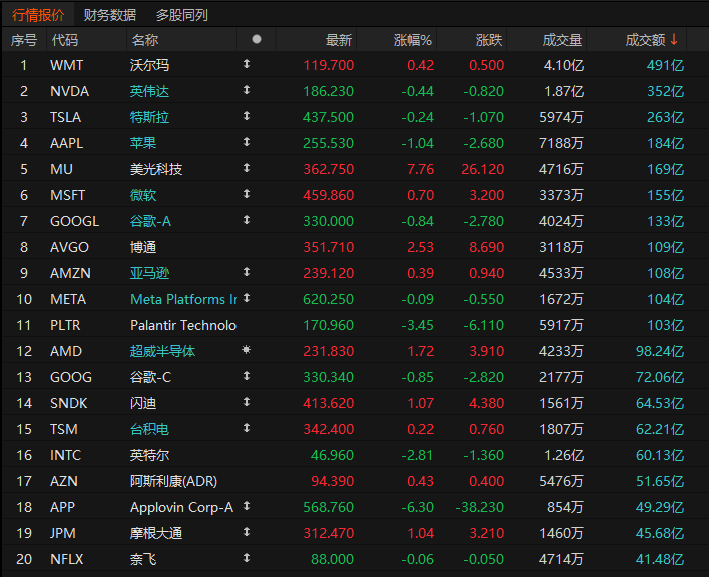This screenshot has width=709, height=577.
Task: Click the marker icon in GOOGL row
Action: 247,220
